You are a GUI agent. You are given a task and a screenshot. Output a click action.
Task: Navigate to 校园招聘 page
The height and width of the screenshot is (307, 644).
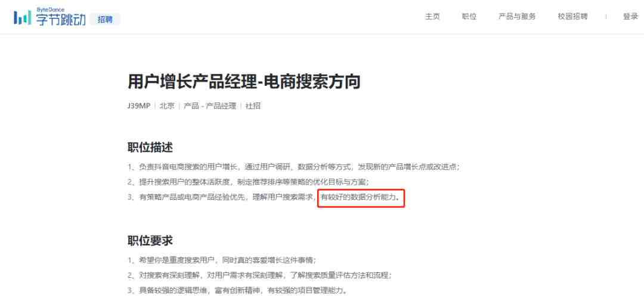[572, 17]
